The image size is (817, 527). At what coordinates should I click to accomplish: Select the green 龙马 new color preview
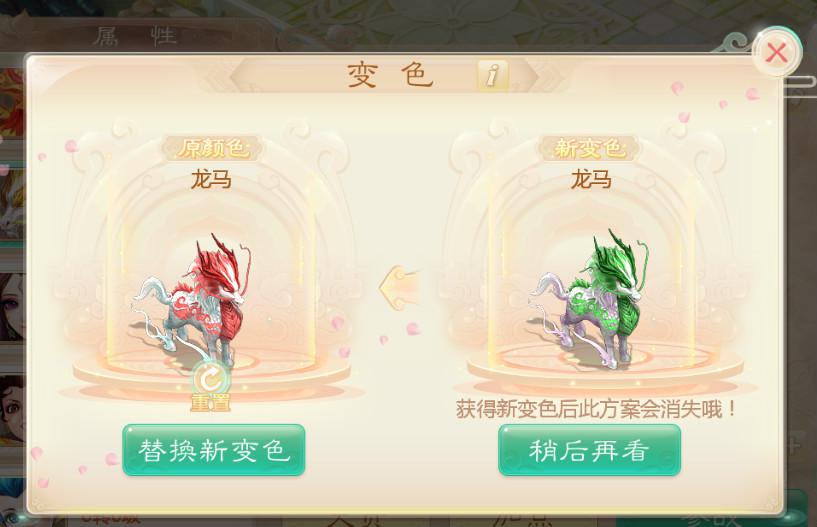pos(590,298)
